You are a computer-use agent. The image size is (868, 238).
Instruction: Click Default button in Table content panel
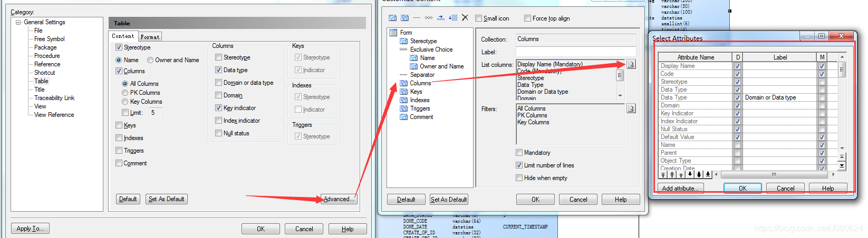point(128,199)
